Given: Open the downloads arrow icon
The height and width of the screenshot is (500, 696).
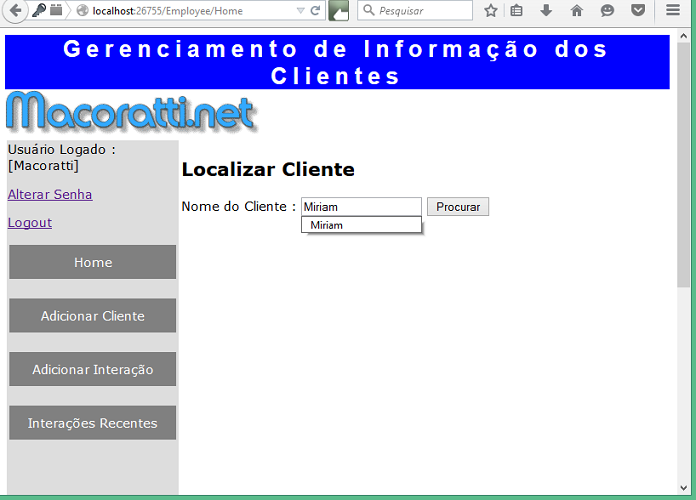Looking at the screenshot, I should click(546, 10).
